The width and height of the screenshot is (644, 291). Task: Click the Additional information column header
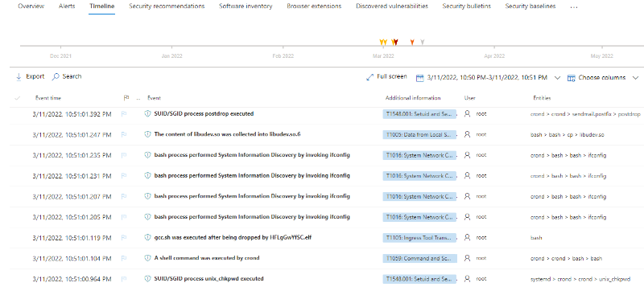pyautogui.click(x=413, y=98)
